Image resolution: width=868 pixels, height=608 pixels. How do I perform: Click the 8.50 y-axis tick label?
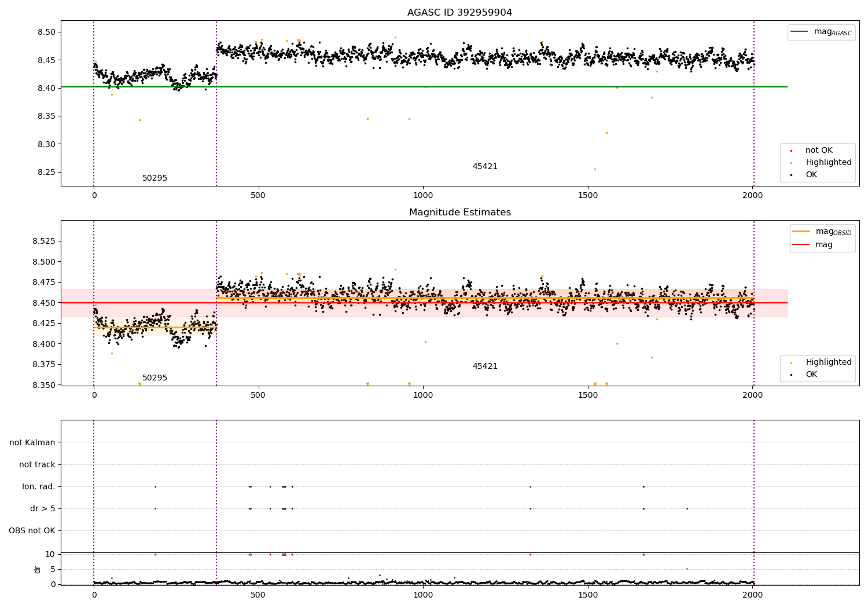tap(47, 32)
